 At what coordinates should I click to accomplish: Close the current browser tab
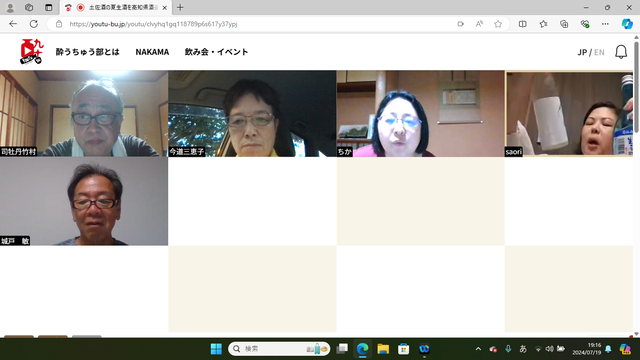[x=164, y=7]
